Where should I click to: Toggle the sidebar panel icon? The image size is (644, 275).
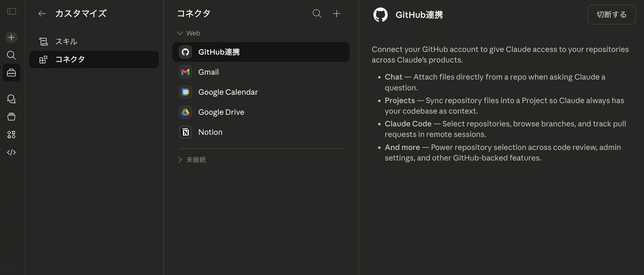11,11
